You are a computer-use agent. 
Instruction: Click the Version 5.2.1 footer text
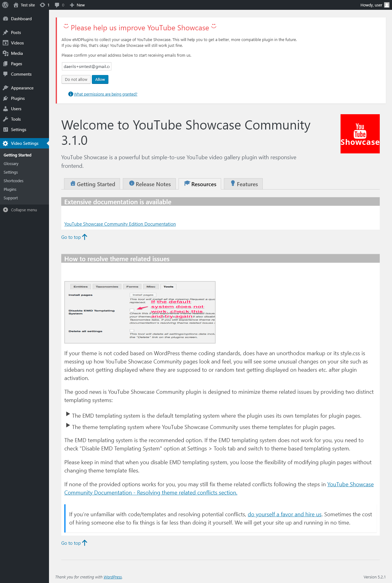375,577
